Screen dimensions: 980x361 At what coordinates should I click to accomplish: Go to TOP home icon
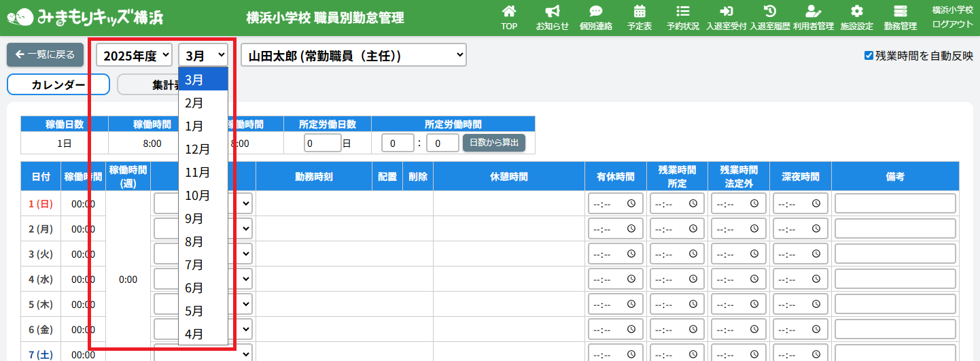[x=508, y=12]
